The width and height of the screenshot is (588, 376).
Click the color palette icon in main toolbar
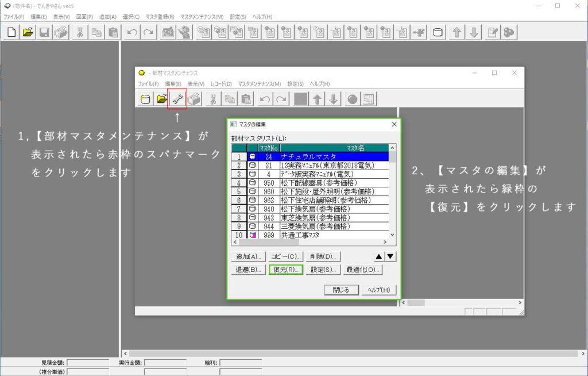(509, 33)
